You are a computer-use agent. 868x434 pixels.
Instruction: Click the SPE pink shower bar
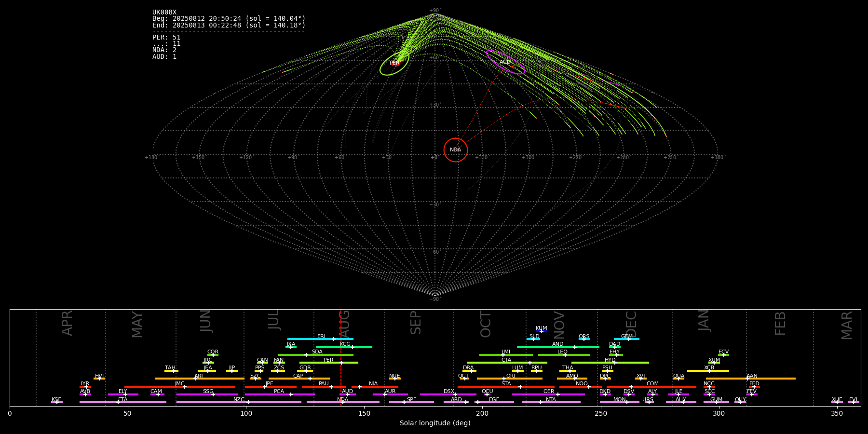[411, 402]
